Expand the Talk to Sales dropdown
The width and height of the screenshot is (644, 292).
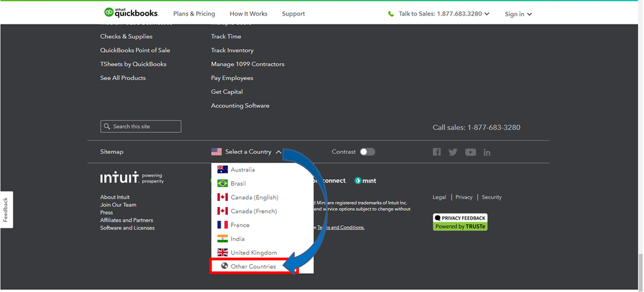(x=487, y=14)
